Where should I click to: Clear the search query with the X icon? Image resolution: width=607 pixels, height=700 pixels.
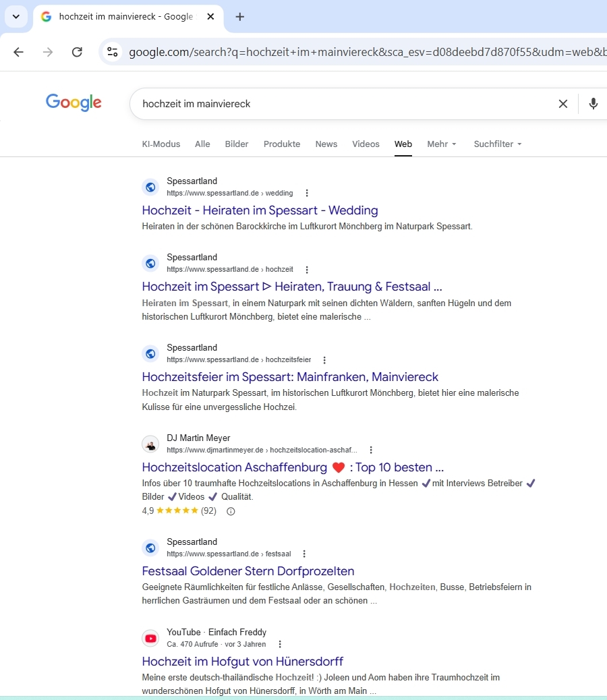pyautogui.click(x=562, y=104)
